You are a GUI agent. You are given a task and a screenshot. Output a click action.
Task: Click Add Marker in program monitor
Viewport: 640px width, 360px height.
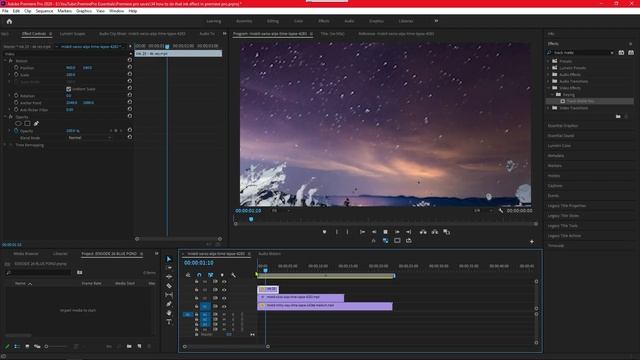[324, 232]
